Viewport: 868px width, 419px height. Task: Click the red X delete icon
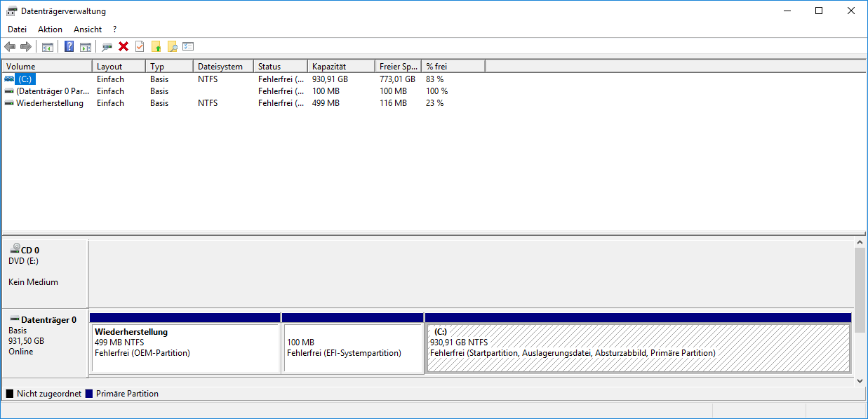pos(123,47)
